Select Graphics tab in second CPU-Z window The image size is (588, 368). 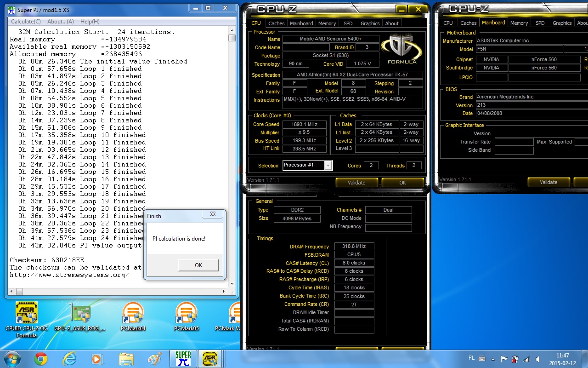pos(562,23)
